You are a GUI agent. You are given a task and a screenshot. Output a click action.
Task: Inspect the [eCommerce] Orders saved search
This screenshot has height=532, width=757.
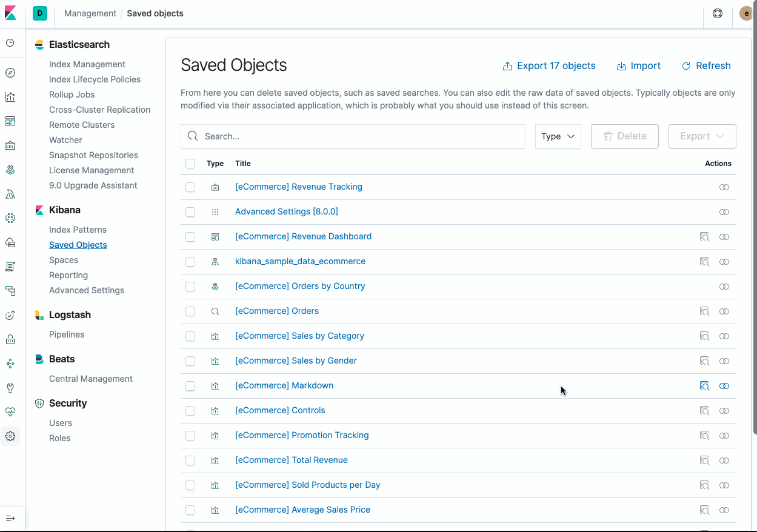(x=704, y=311)
